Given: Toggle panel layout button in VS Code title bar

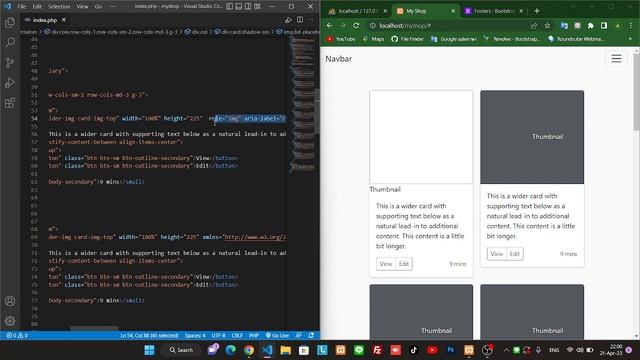Looking at the screenshot, I should pos(239,7).
